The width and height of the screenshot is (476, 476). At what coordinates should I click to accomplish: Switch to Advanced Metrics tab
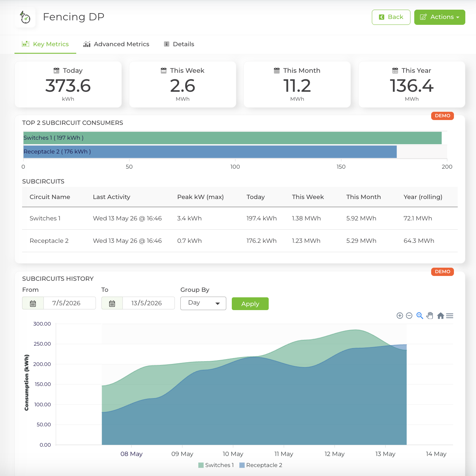pos(116,44)
